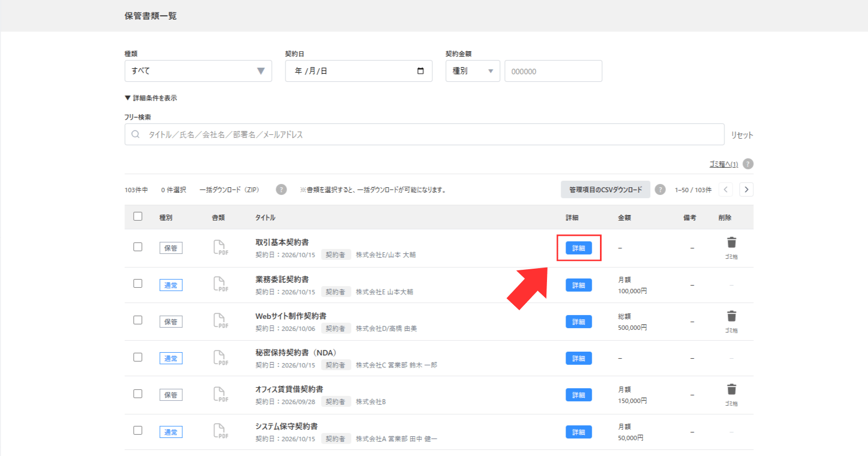The width and height of the screenshot is (868, 456).
Task: Check the box for 業務委託契約書
Action: [138, 283]
